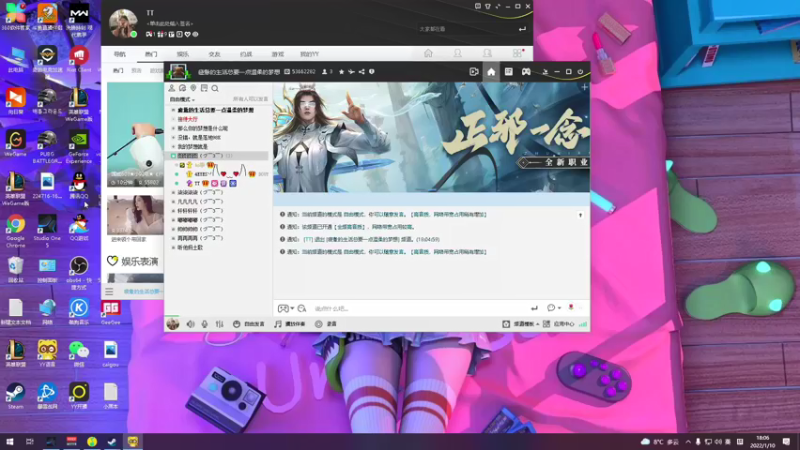Open the bookmark list icon above channel list
Viewport: 800px width, 450px height.
tap(204, 88)
